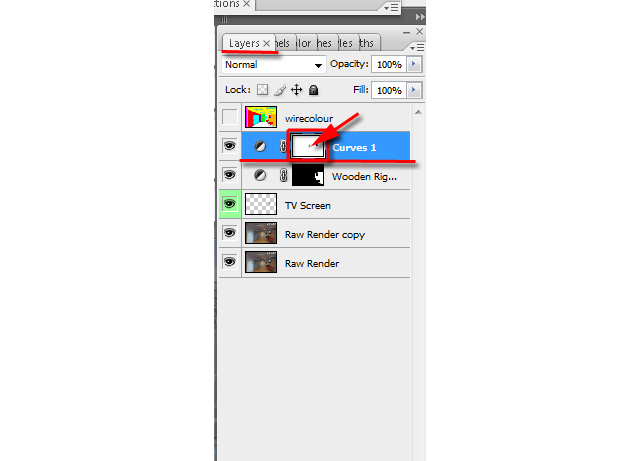640x461 pixels.
Task: Select the Curves 1 white layer mask thumbnail
Action: (308, 146)
